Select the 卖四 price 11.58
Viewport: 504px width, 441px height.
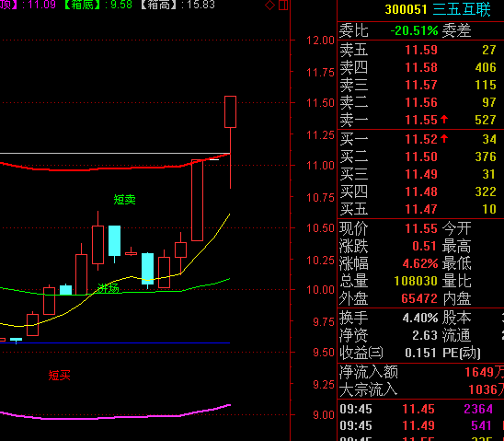click(421, 67)
